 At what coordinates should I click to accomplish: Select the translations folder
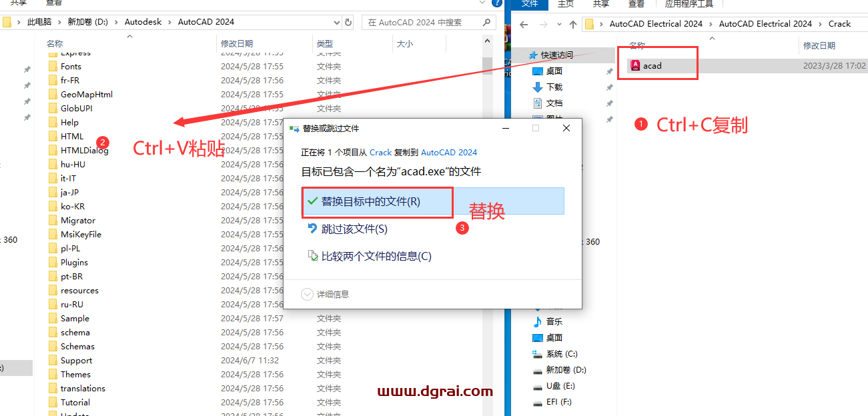pos(77,389)
